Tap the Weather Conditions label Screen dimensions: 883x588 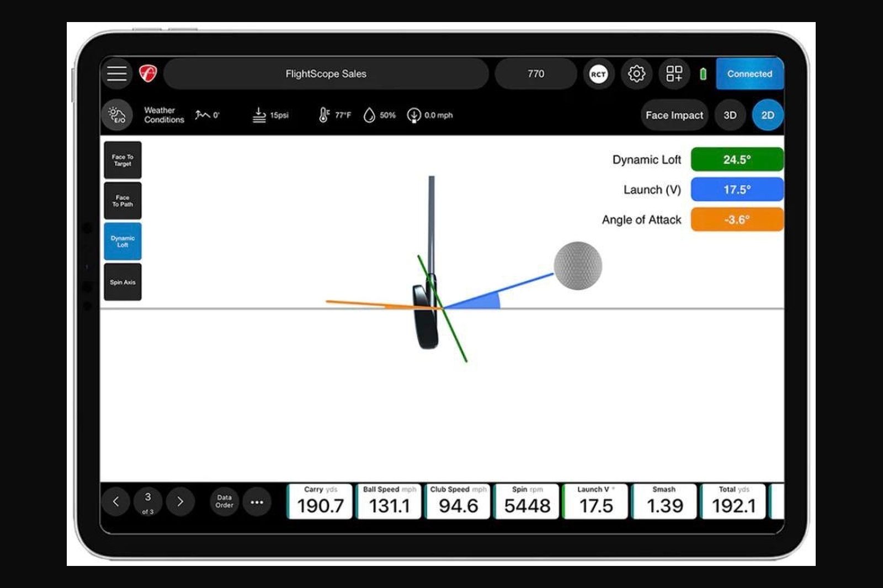pyautogui.click(x=164, y=115)
